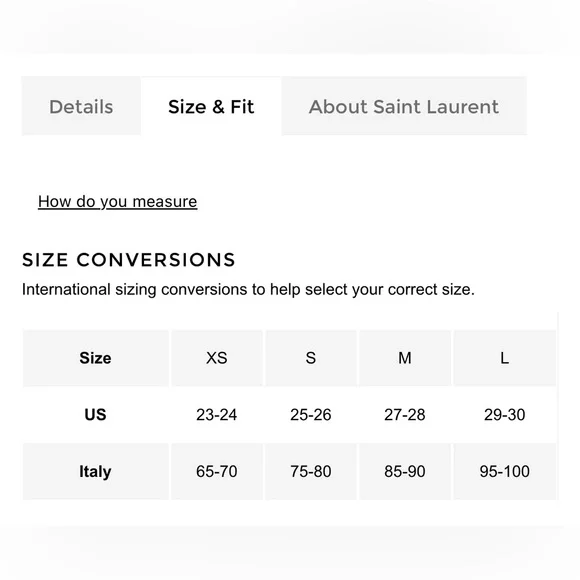
Task: Click the L size column header
Action: coord(505,358)
